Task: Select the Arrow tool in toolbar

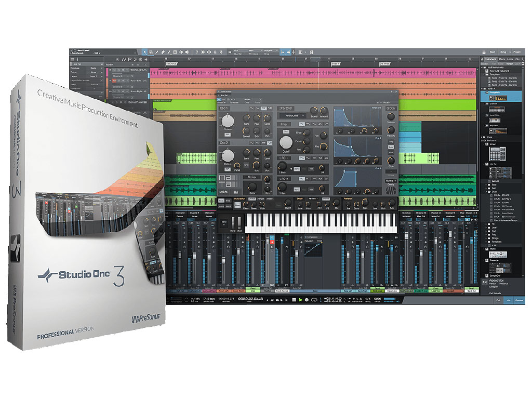Action: pyautogui.click(x=145, y=52)
